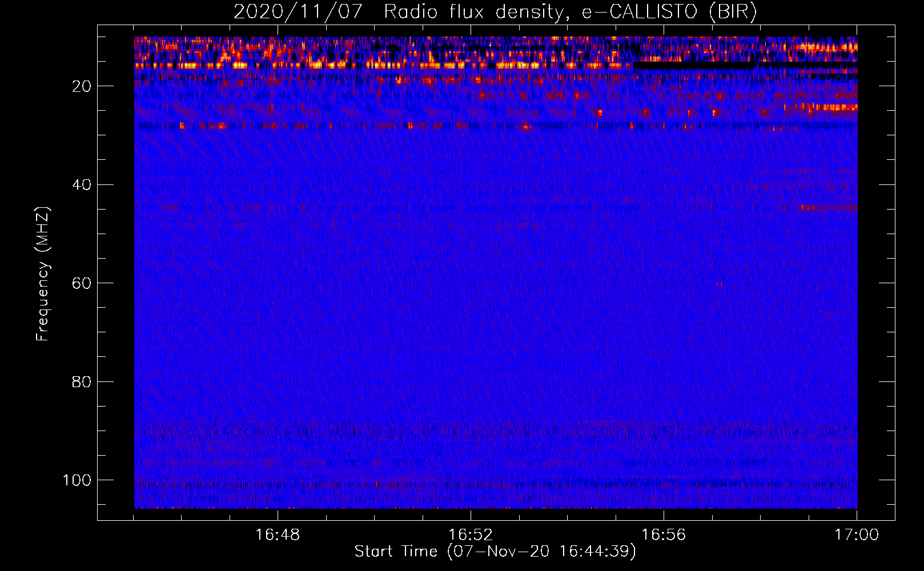Image resolution: width=924 pixels, height=571 pixels.
Task: Click the 16:48 time tick label
Action: click(x=278, y=535)
